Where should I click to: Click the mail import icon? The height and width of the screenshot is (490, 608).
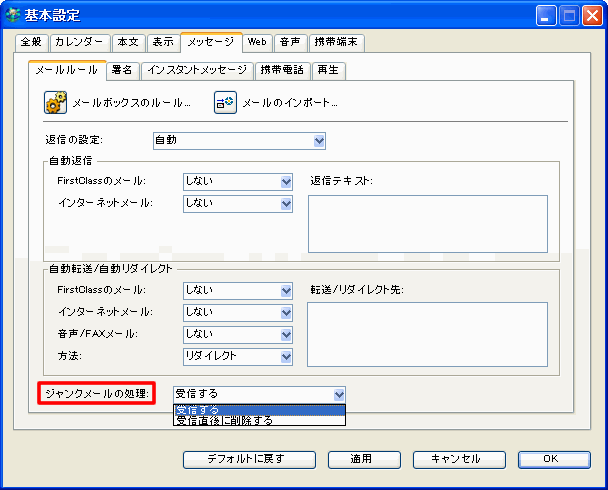coord(225,102)
